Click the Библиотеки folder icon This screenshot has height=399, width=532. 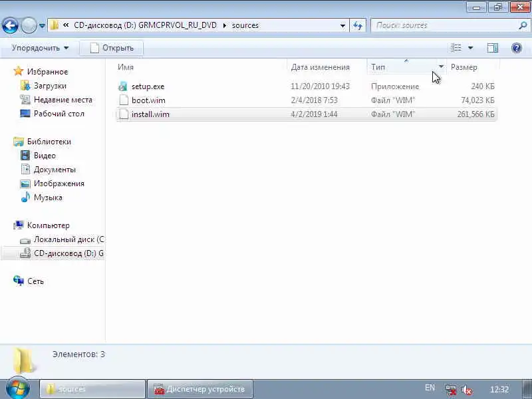pyautogui.click(x=19, y=142)
